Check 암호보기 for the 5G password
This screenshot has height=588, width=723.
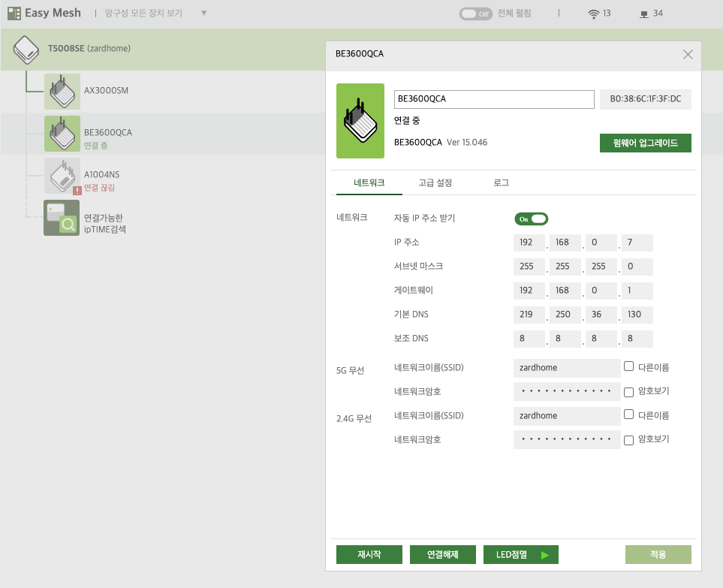coord(628,392)
